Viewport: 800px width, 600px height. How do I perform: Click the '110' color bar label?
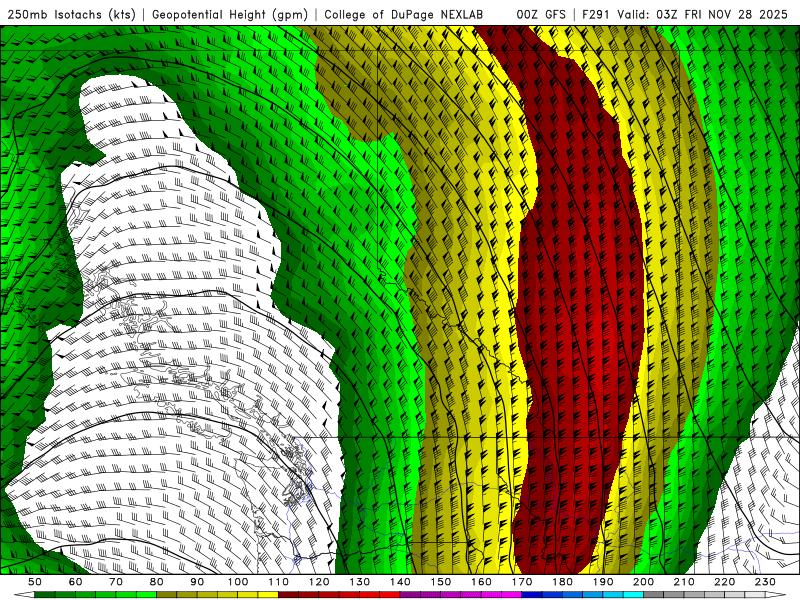coord(279,582)
